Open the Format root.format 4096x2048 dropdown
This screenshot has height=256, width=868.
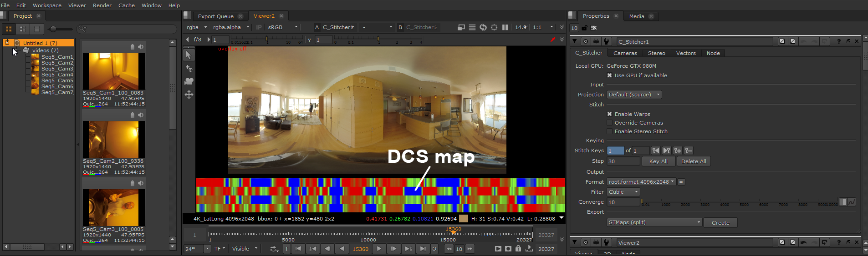pyautogui.click(x=641, y=182)
